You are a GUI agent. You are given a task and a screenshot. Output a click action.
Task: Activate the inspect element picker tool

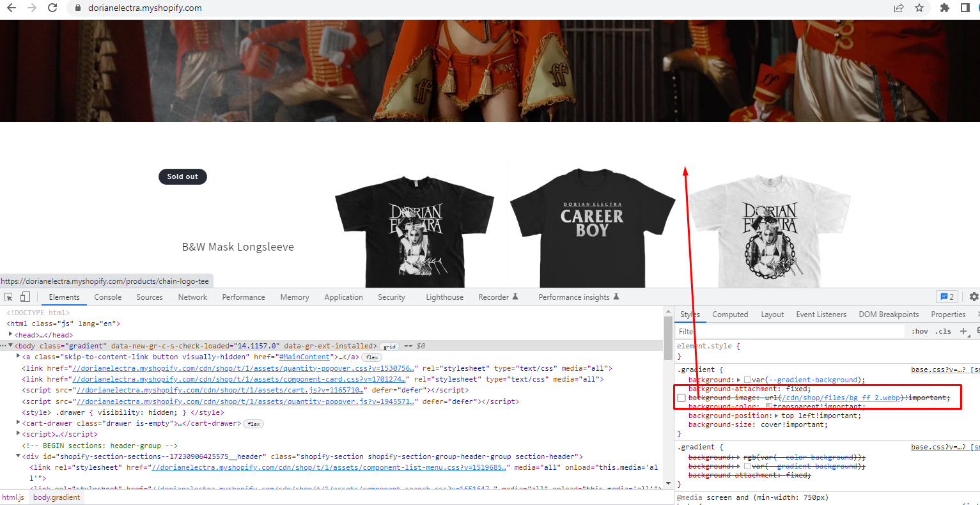tap(8, 297)
